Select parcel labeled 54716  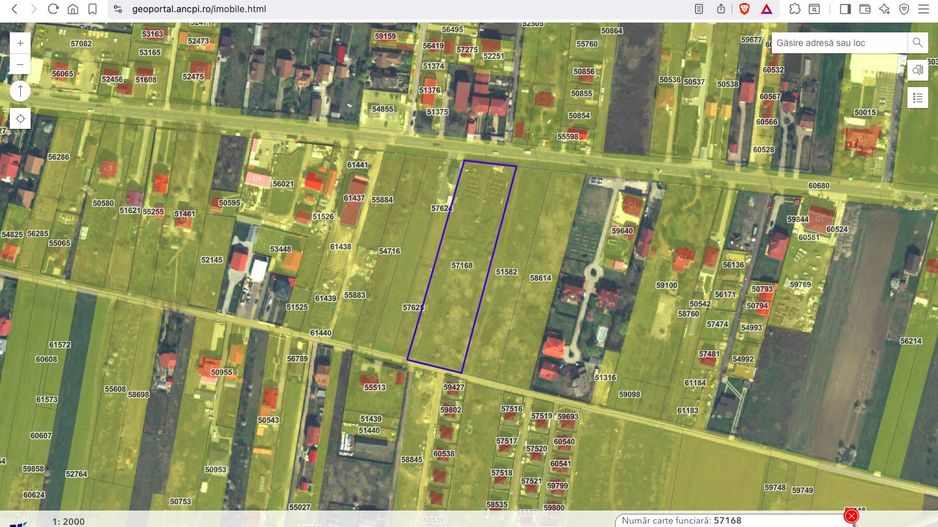click(389, 251)
